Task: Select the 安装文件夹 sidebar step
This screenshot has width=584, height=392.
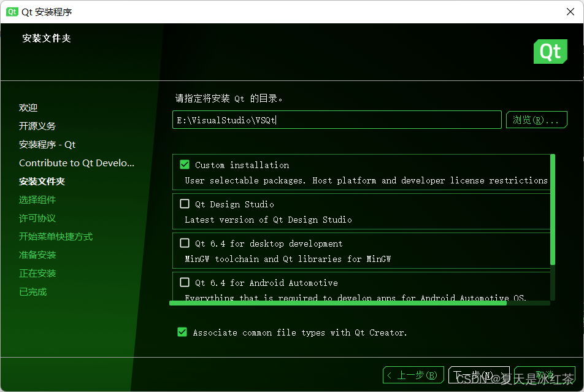Action: pos(42,182)
